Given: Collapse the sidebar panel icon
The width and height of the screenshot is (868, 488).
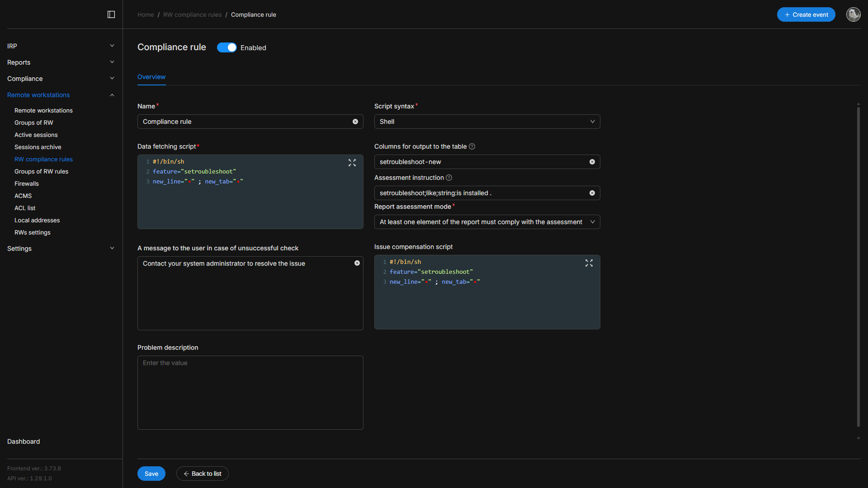Looking at the screenshot, I should click(111, 14).
